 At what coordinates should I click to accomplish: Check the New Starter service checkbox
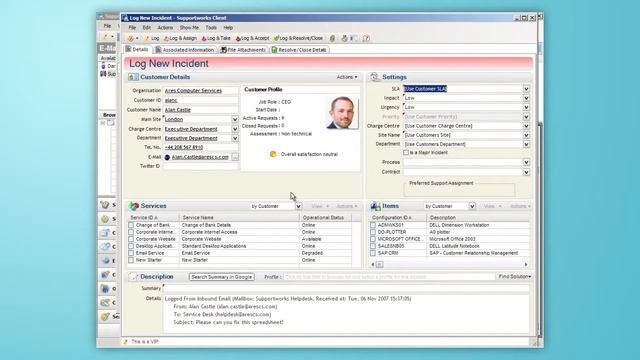tap(131, 260)
